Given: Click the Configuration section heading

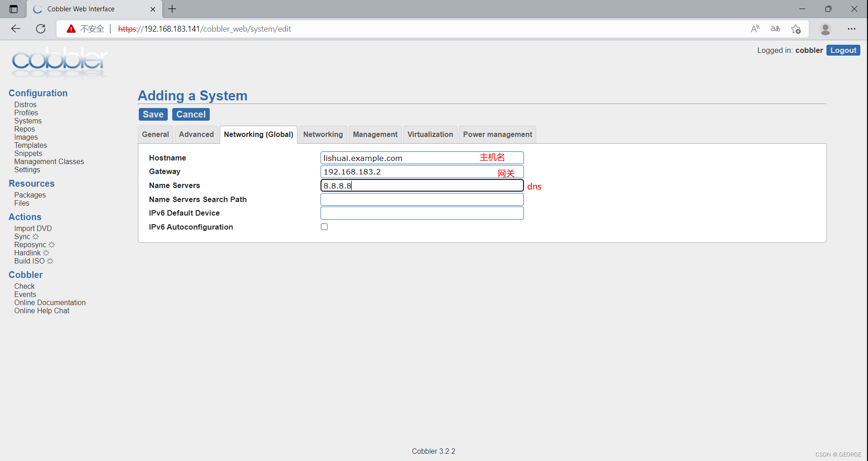Looking at the screenshot, I should [x=38, y=93].
